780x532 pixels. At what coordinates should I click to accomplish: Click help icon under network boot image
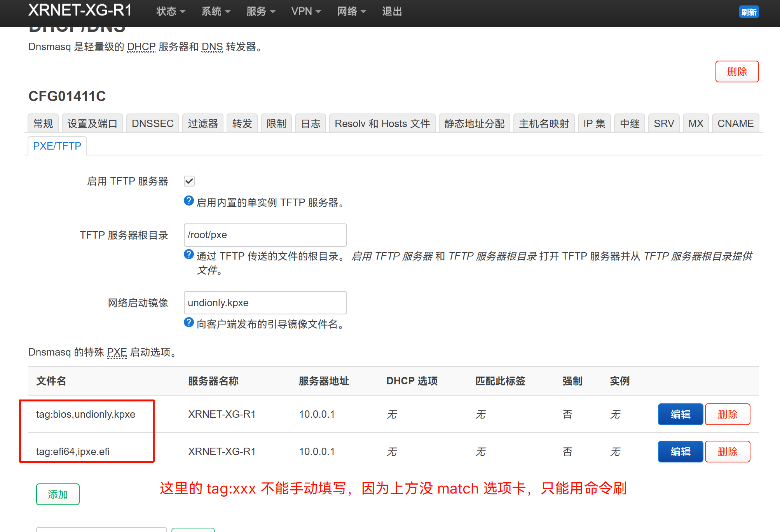188,323
